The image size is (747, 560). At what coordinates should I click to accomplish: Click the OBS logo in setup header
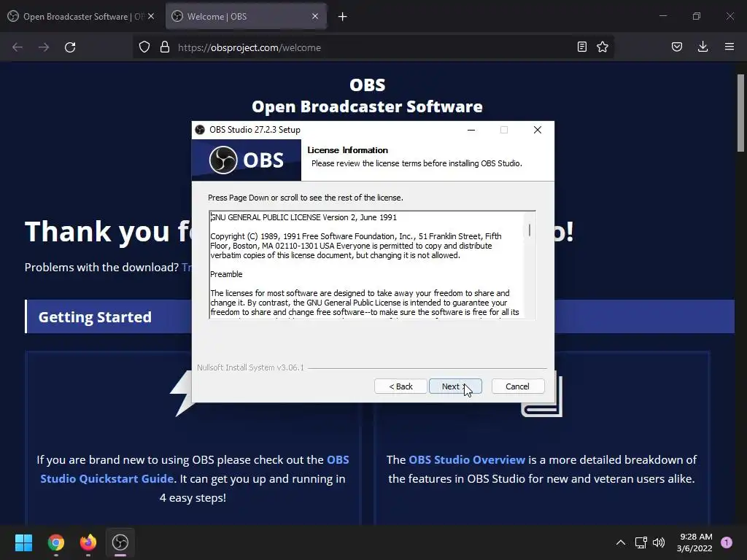[x=247, y=160]
